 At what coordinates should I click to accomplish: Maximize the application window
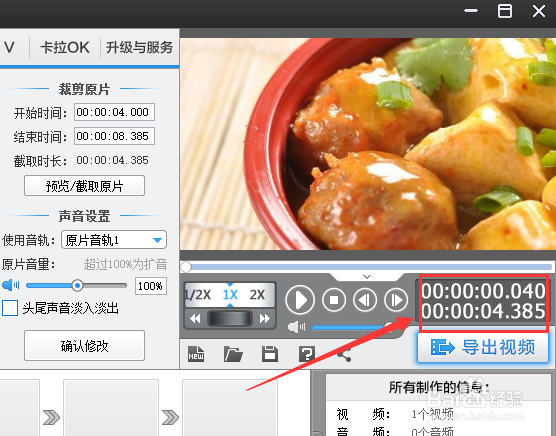pos(505,11)
